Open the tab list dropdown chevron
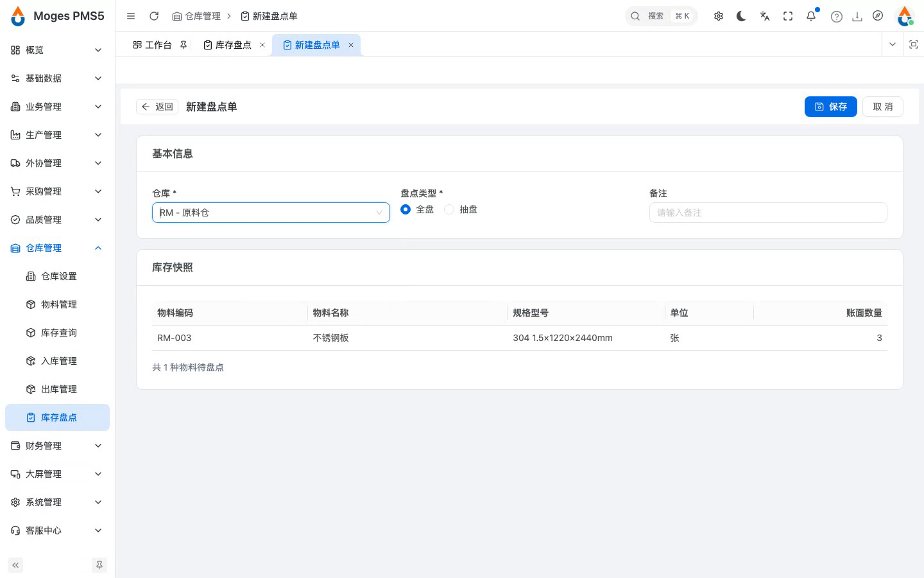 click(893, 44)
